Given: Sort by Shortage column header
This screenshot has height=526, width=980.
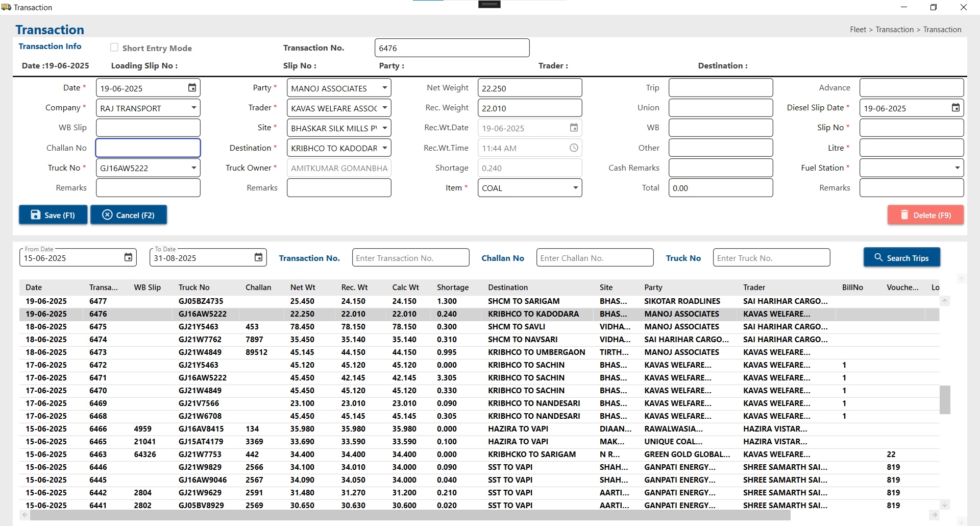Looking at the screenshot, I should (453, 287).
